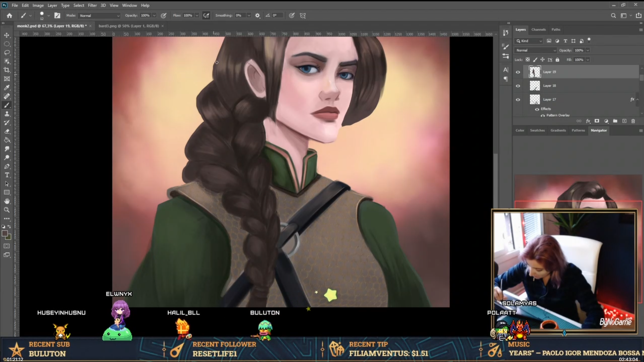Viewport: 644px width, 362px height.
Task: Open the layer filter Kind dropdown
Action: click(529, 41)
